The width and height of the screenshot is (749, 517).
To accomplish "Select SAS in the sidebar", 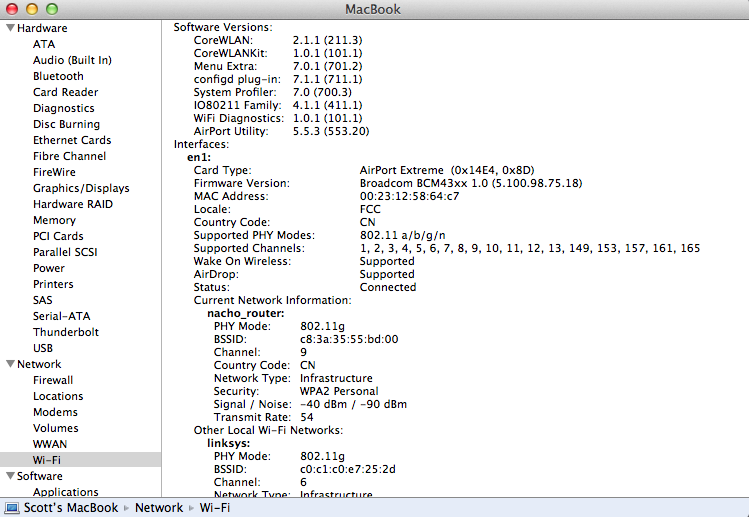I will tap(43, 300).
